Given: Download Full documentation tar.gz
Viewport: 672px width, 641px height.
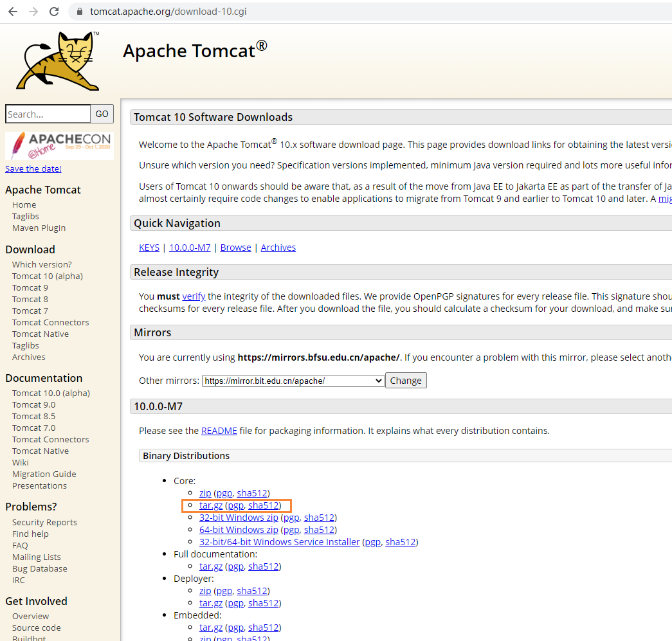Looking at the screenshot, I should coord(211,566).
